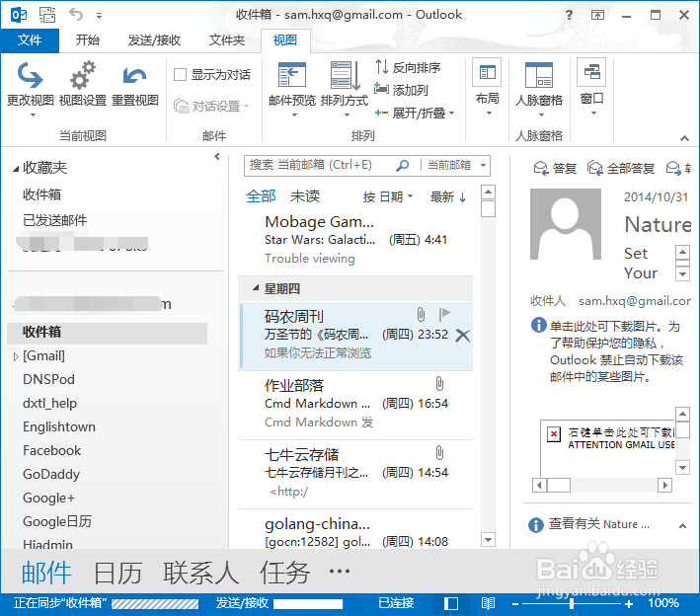
Task: Open Expand/Collapse (展开/折叠) dropdown
Action: [415, 113]
